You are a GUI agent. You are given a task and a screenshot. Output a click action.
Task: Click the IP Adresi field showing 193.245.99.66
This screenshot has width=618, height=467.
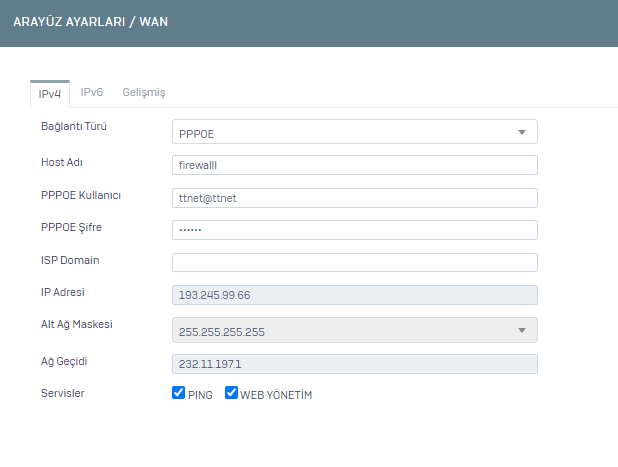[355, 295]
